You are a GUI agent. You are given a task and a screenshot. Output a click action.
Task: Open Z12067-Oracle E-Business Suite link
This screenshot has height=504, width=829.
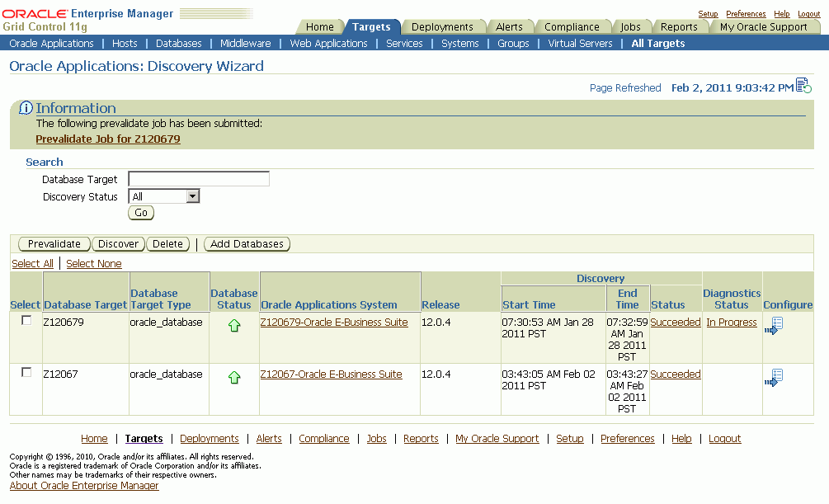coord(331,374)
